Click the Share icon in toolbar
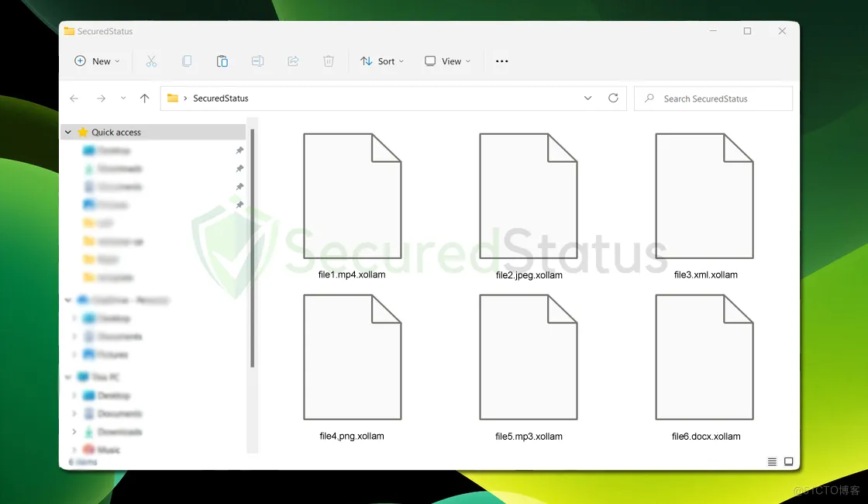Image resolution: width=868 pixels, height=504 pixels. [293, 61]
